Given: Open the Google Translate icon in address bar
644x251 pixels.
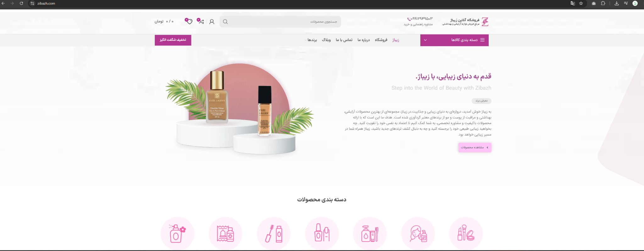Looking at the screenshot, I should click(573, 3).
